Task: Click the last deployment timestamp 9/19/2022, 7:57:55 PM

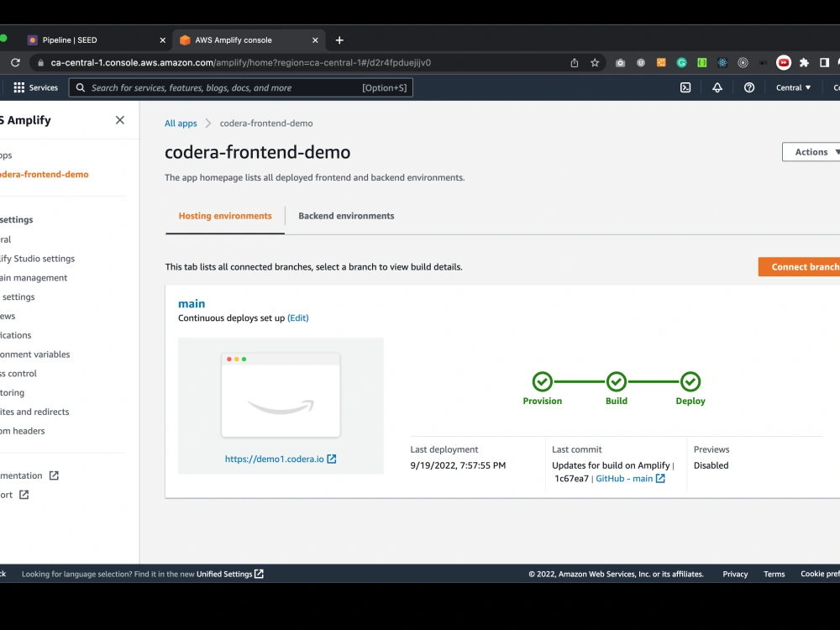Action: coord(458,465)
